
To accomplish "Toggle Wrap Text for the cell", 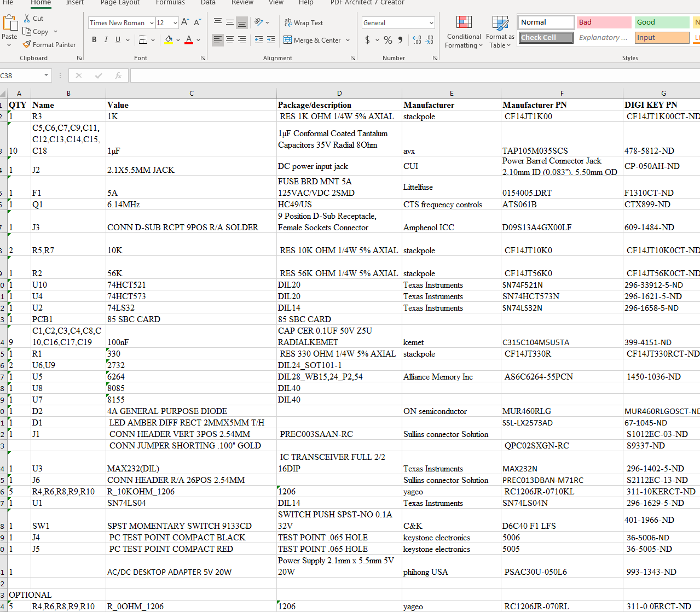I will (304, 22).
